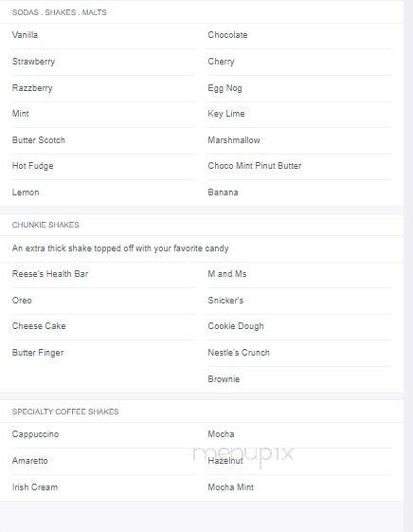This screenshot has height=532, width=413.
Task: Choose Reese's Health Bar shake
Action: 50,274
